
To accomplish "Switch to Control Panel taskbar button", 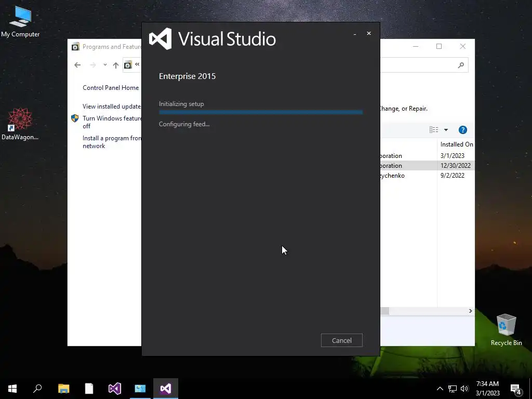I will pos(140,389).
